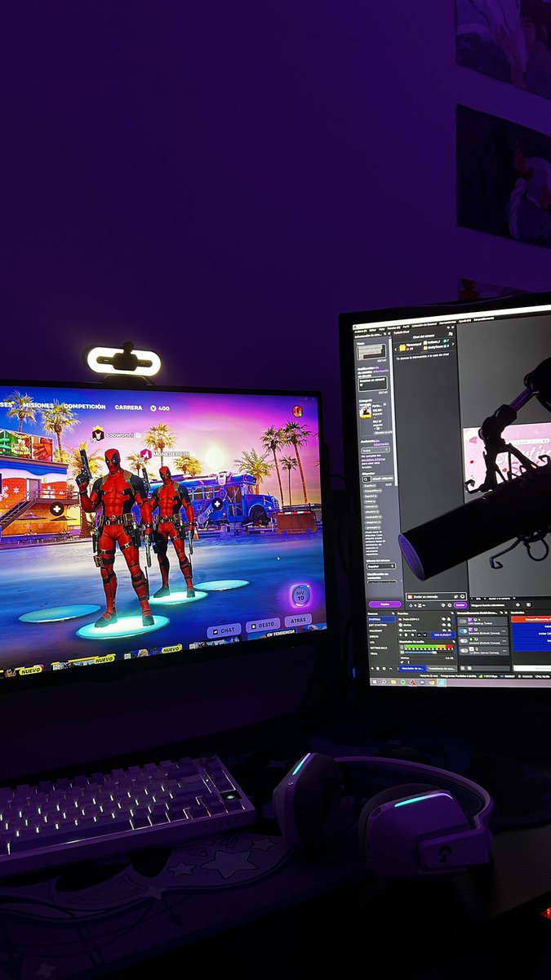
Task: Turn off the enabled blue output toggle
Action: (x=463, y=631)
